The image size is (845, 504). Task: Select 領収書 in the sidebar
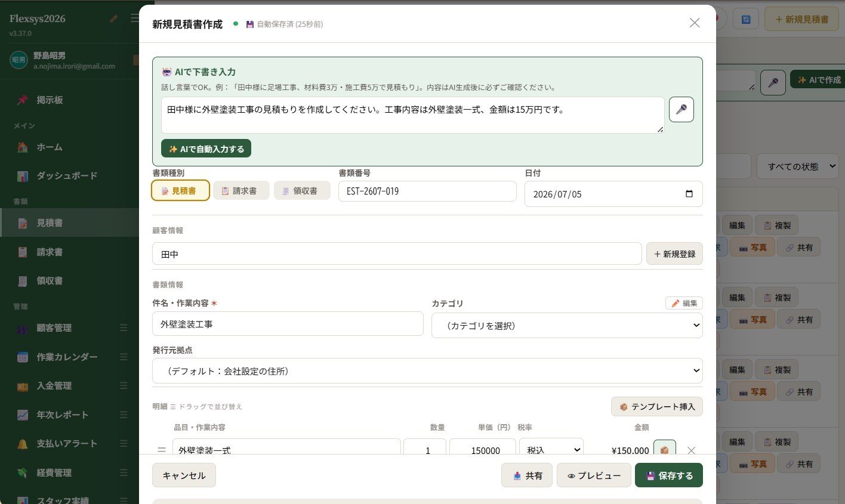point(69,280)
